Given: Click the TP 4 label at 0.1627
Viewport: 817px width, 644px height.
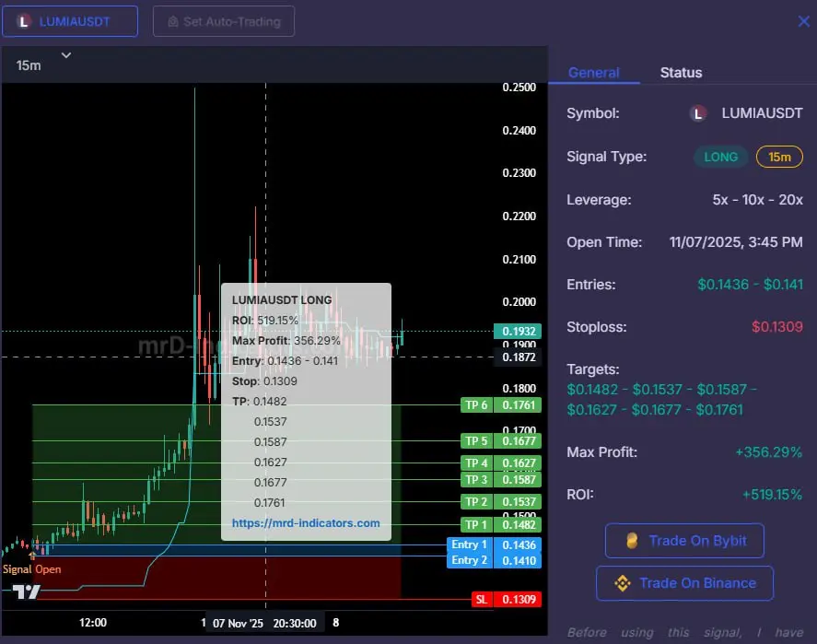Looking at the screenshot, I should click(x=501, y=463).
